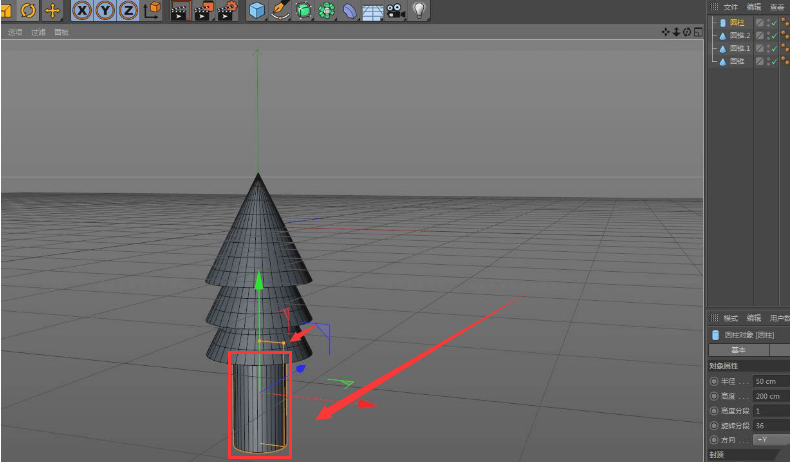Add a Light bulb object
Image resolution: width=790 pixels, height=462 pixels.
coord(419,10)
